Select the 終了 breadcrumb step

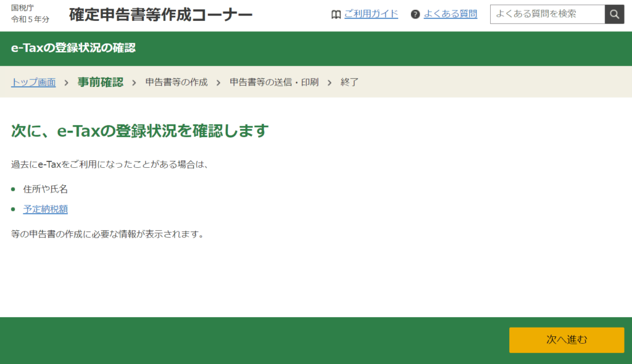(349, 82)
